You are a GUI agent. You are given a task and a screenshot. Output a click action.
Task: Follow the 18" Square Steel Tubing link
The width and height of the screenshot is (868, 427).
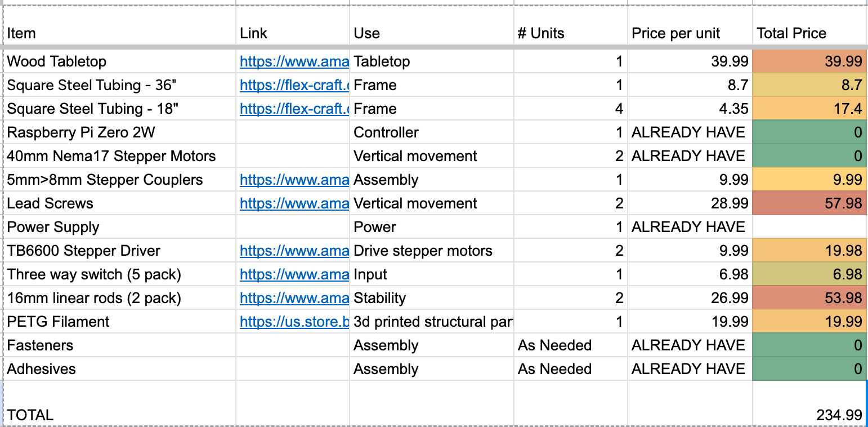click(294, 109)
